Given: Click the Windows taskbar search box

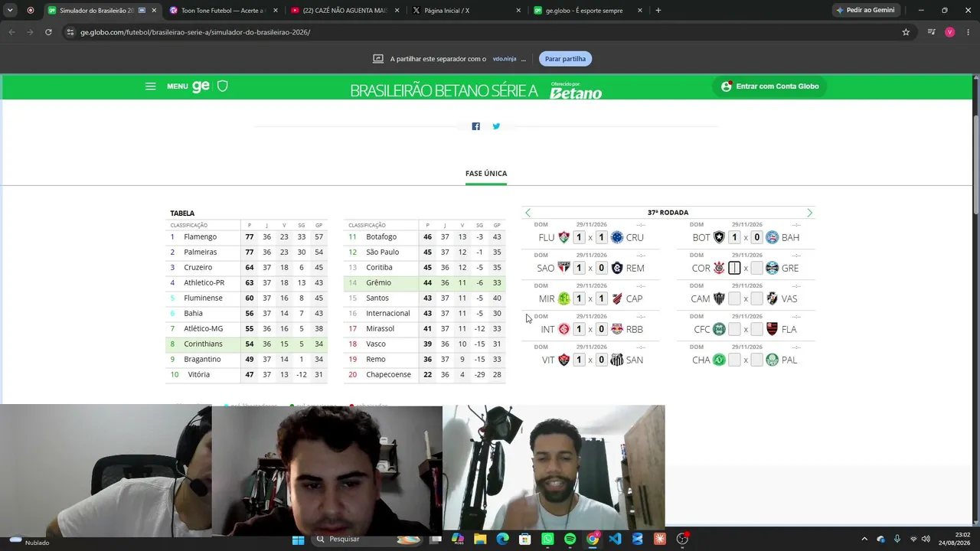Looking at the screenshot, I should coord(367,540).
